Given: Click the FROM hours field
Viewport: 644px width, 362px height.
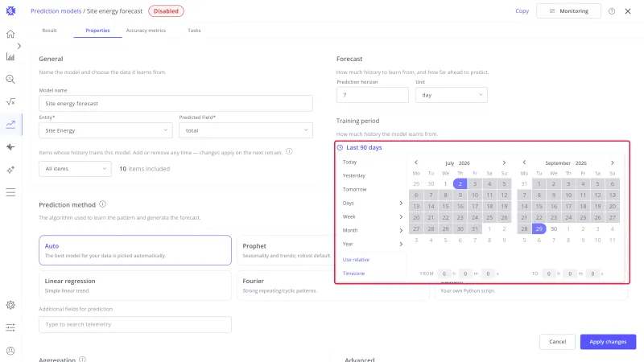Looking at the screenshot, I should 444,274.
